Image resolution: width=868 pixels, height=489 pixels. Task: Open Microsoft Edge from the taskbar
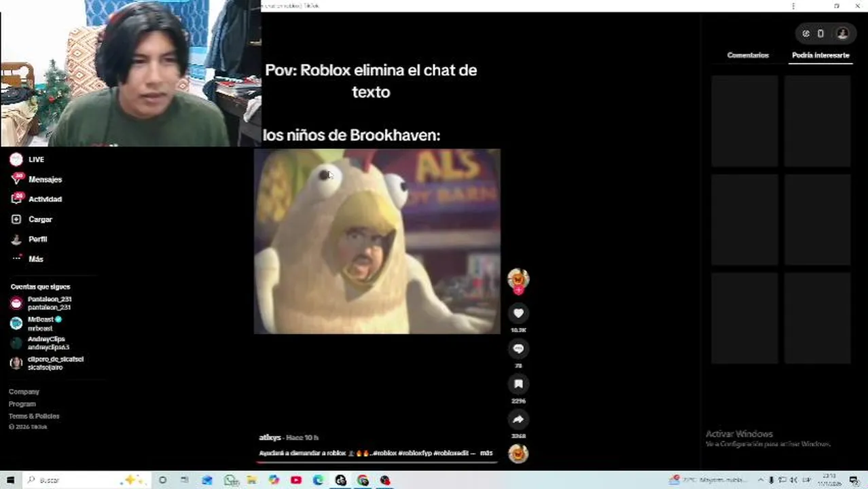[319, 480]
